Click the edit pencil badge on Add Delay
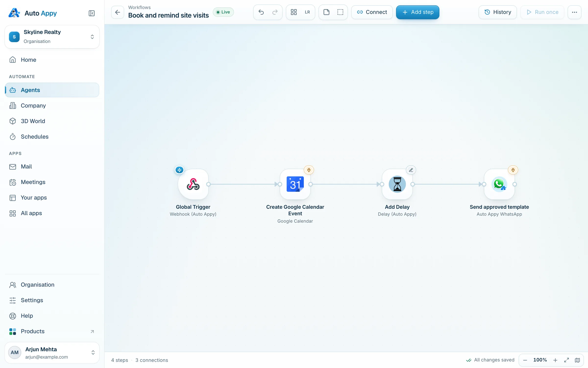588x368 pixels. click(411, 170)
